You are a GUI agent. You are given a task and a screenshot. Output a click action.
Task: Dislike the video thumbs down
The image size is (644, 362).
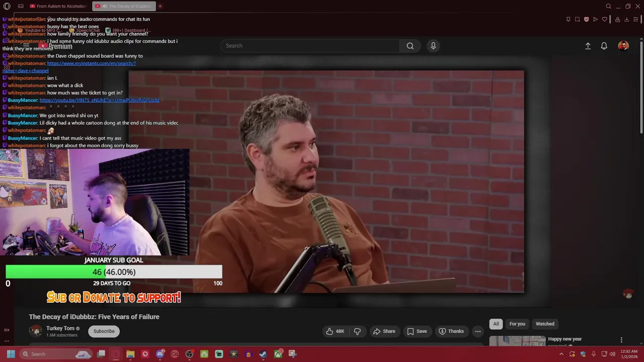[357, 331]
